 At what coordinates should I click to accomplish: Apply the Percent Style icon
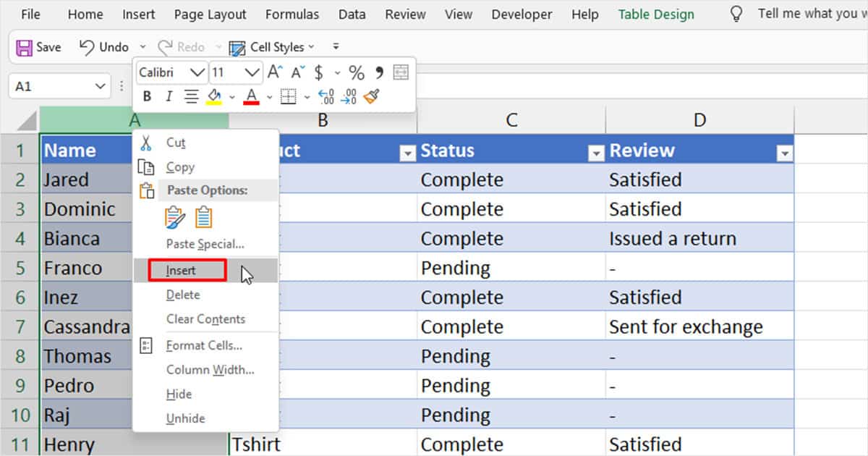pos(355,72)
